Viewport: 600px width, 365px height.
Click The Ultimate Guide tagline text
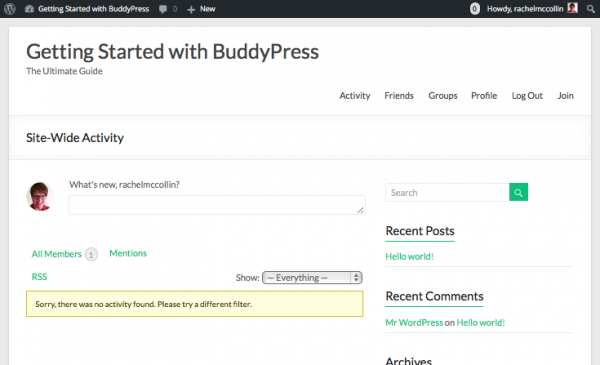[64, 71]
